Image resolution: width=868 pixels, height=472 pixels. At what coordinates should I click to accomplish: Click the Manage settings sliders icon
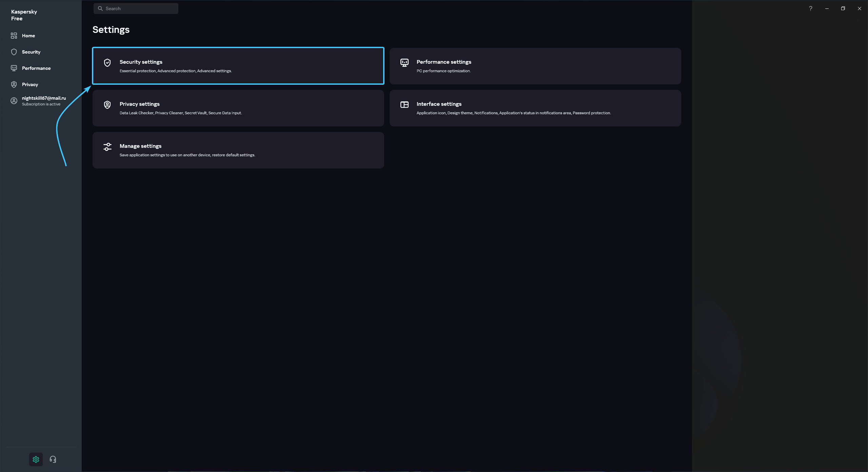click(x=107, y=147)
